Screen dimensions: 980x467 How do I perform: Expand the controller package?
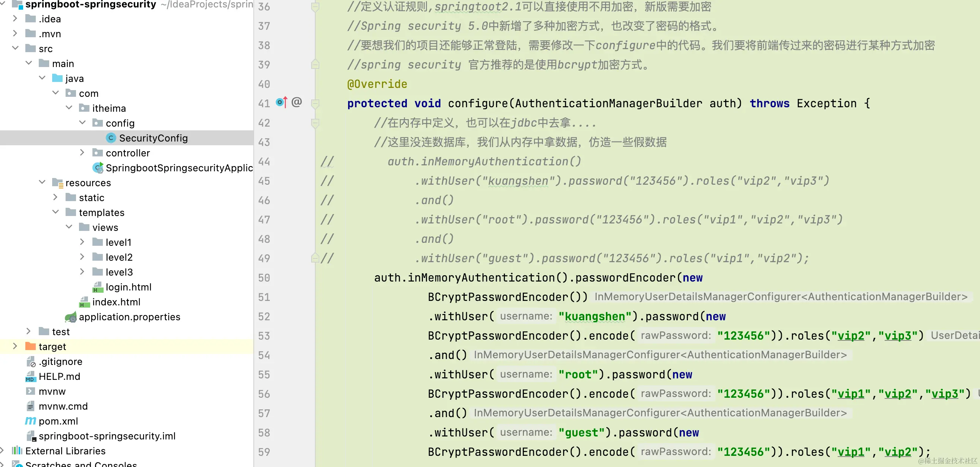coord(82,153)
